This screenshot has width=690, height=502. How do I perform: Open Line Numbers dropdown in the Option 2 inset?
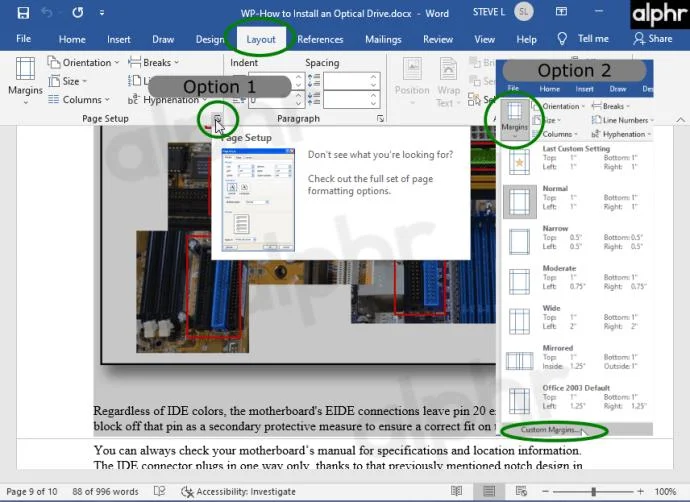(623, 120)
